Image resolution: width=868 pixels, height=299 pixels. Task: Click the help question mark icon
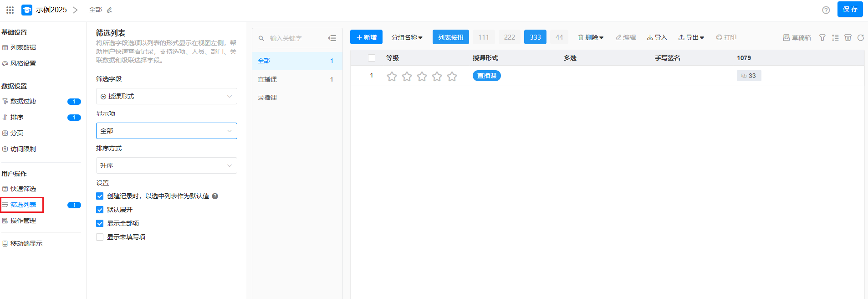(826, 10)
